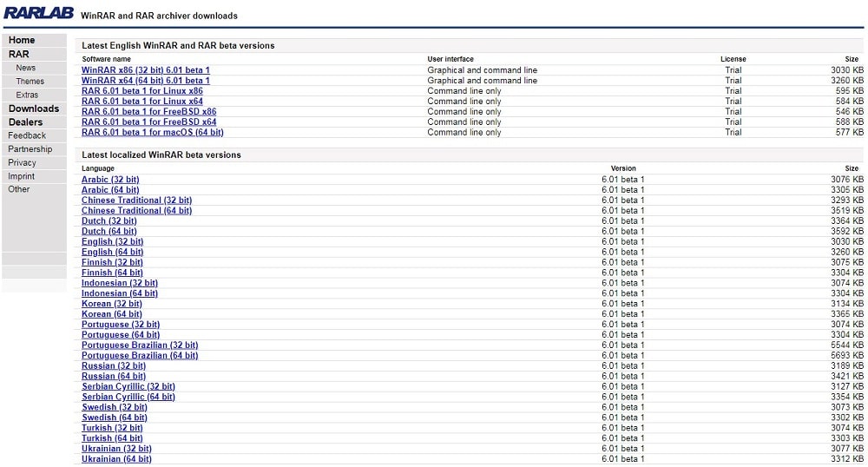Open the Turkish (64 bit) link

click(112, 438)
